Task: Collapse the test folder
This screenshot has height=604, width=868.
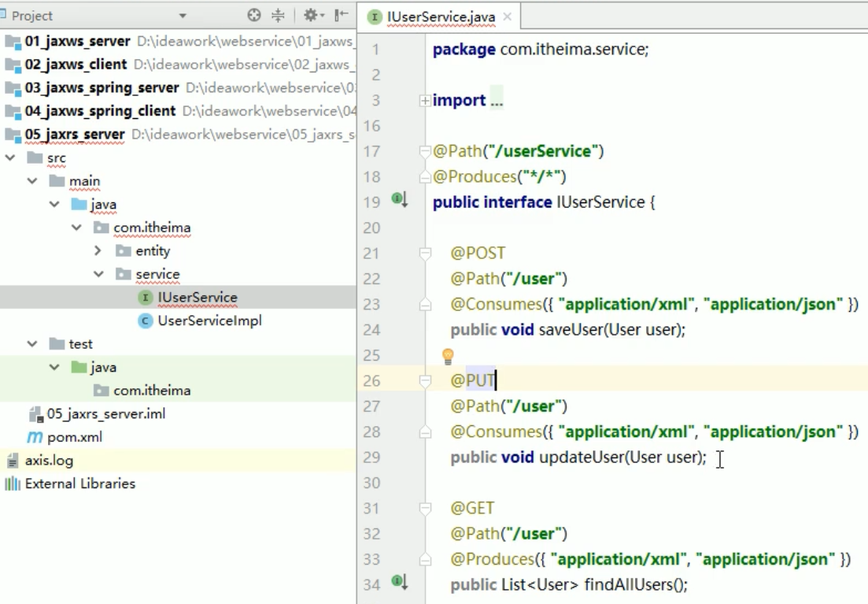Action: [33, 343]
